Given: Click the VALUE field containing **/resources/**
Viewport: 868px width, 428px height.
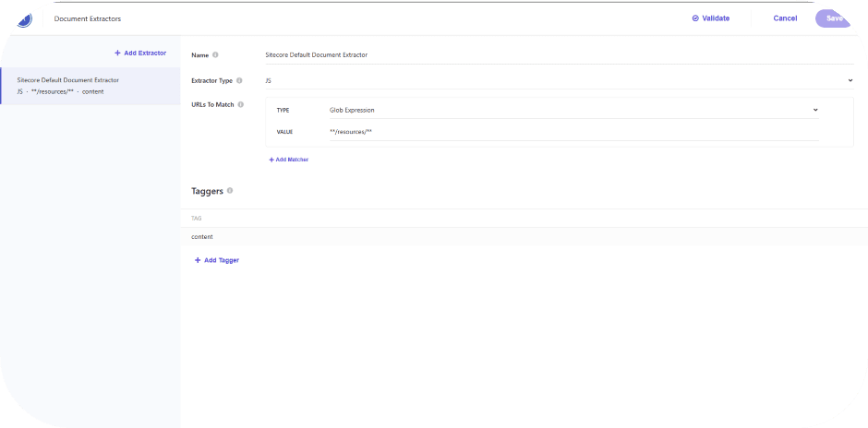Looking at the screenshot, I should pos(573,132).
